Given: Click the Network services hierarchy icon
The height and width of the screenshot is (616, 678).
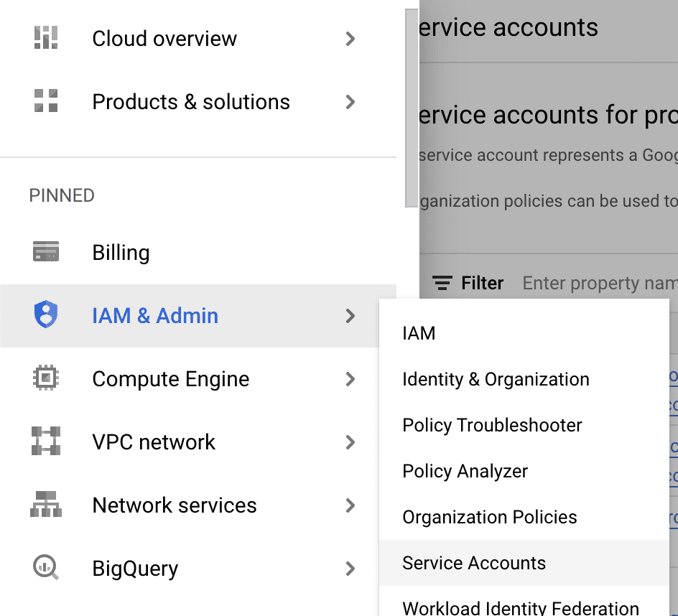Looking at the screenshot, I should pos(46,505).
